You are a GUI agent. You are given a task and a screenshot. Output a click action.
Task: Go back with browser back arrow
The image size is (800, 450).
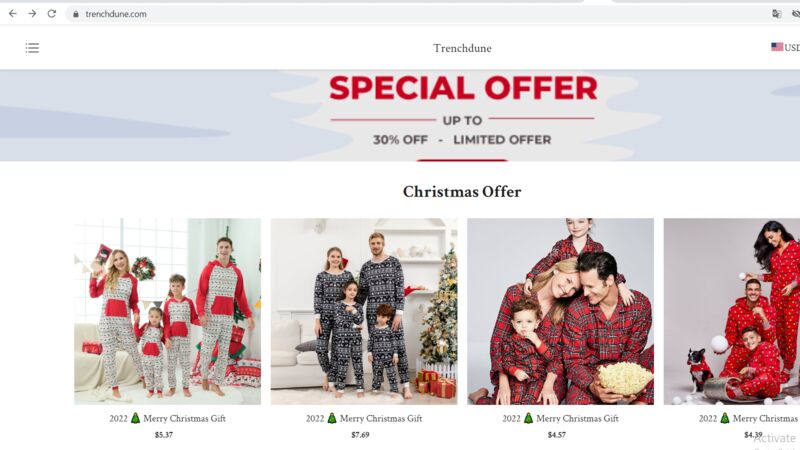[x=13, y=14]
